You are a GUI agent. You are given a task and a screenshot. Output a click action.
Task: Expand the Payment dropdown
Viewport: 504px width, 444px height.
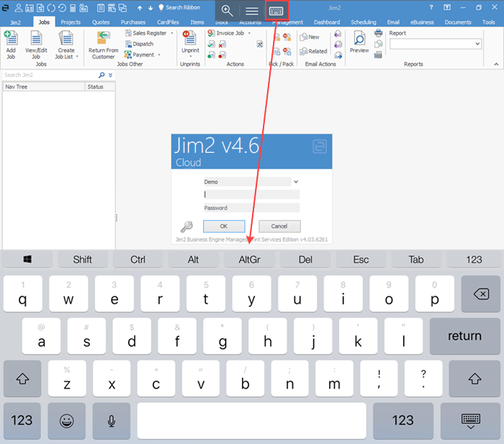point(159,55)
